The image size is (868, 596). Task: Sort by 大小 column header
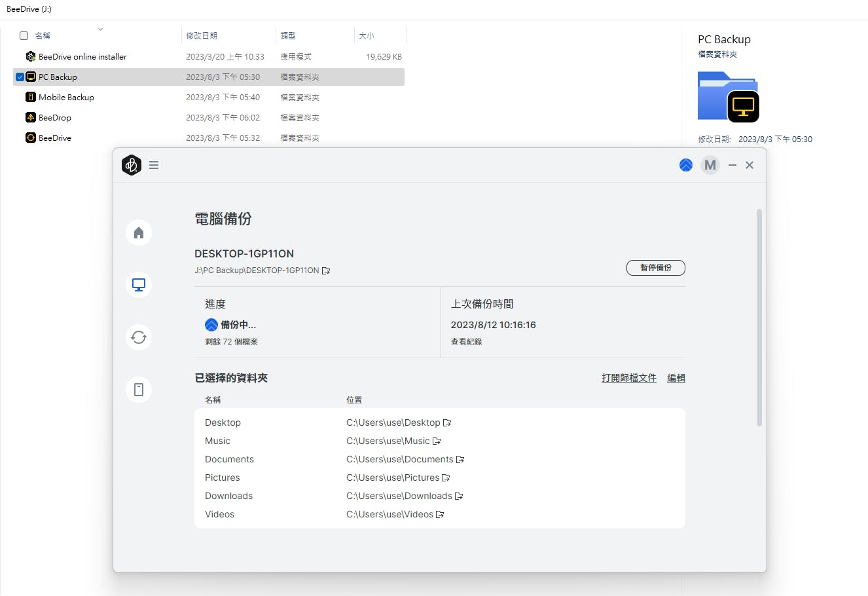click(367, 35)
